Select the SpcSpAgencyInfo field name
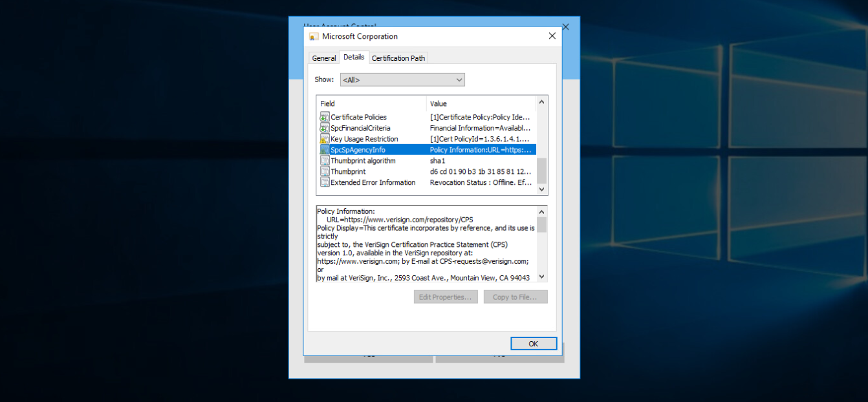Viewport: 868px width, 402px height. point(358,150)
